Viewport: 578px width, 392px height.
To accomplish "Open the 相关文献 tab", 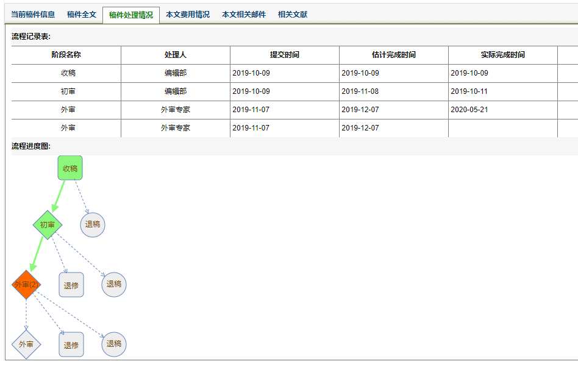I will [292, 15].
